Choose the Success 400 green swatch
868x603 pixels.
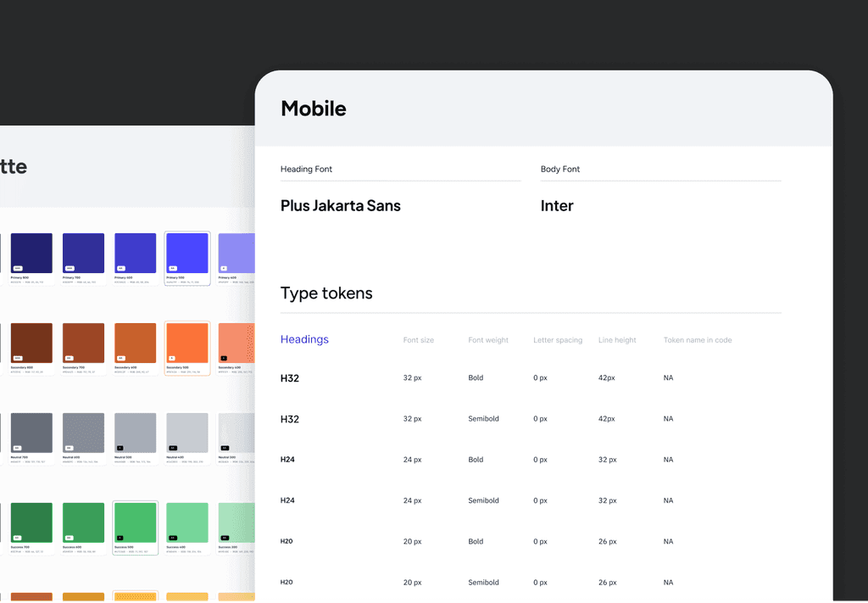pos(187,522)
